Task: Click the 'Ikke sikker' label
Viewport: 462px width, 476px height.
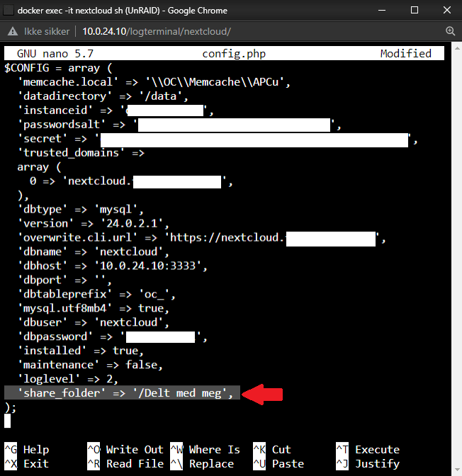Action: pyautogui.click(x=47, y=31)
